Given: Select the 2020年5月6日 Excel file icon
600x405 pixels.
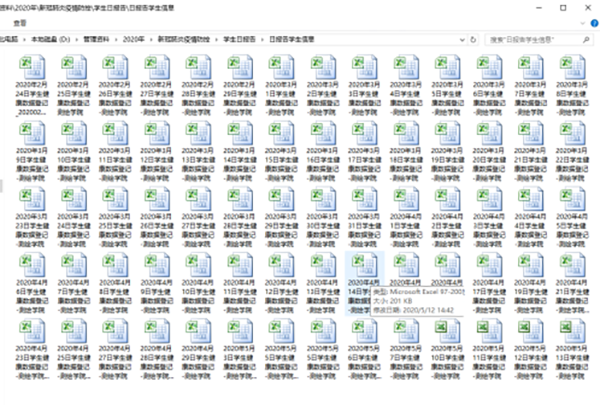Looking at the screenshot, I should point(365,331).
